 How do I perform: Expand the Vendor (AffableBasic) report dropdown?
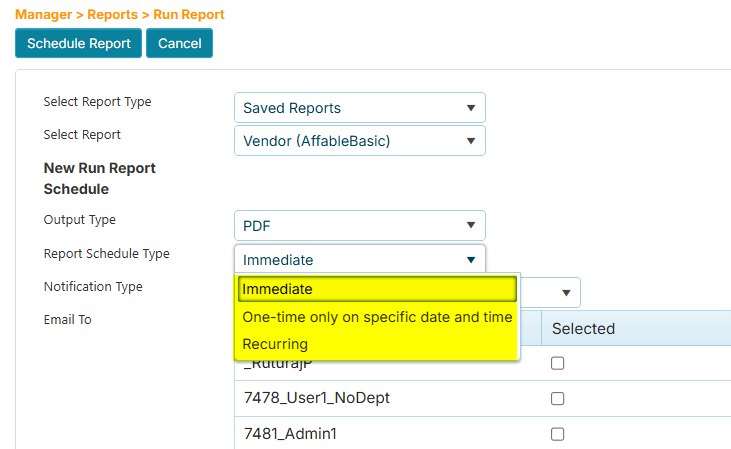tap(359, 141)
